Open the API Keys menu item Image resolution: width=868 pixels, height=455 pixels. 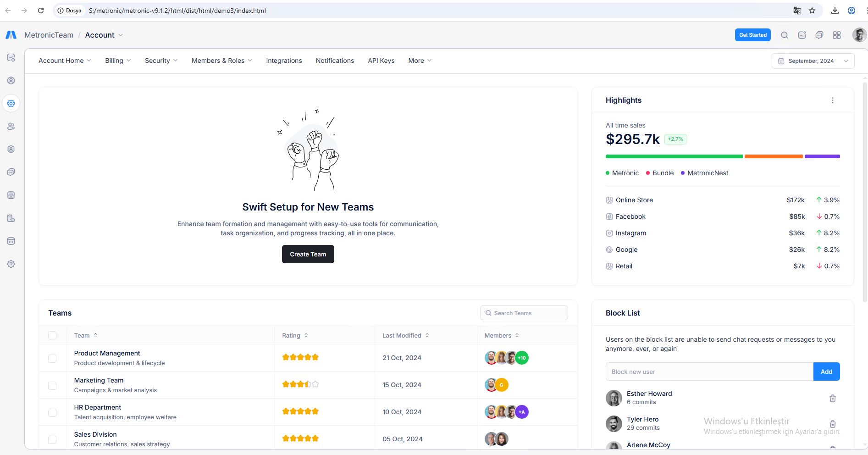(x=381, y=61)
